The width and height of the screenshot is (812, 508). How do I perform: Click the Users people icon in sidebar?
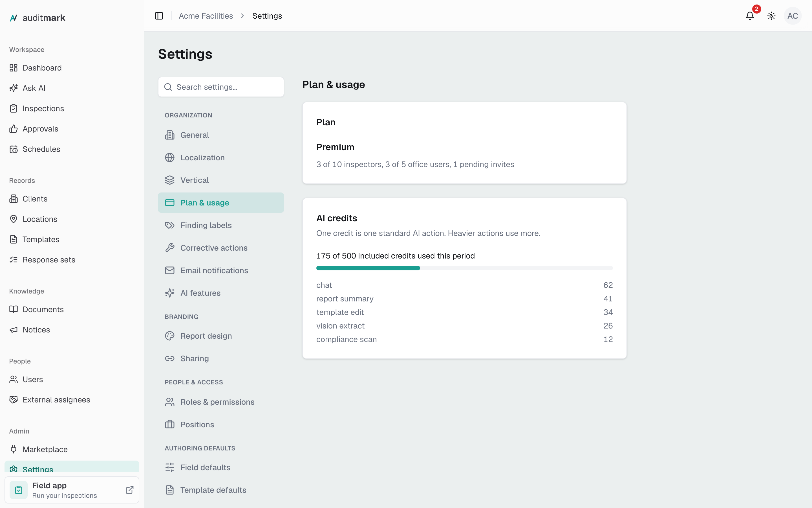click(x=14, y=379)
